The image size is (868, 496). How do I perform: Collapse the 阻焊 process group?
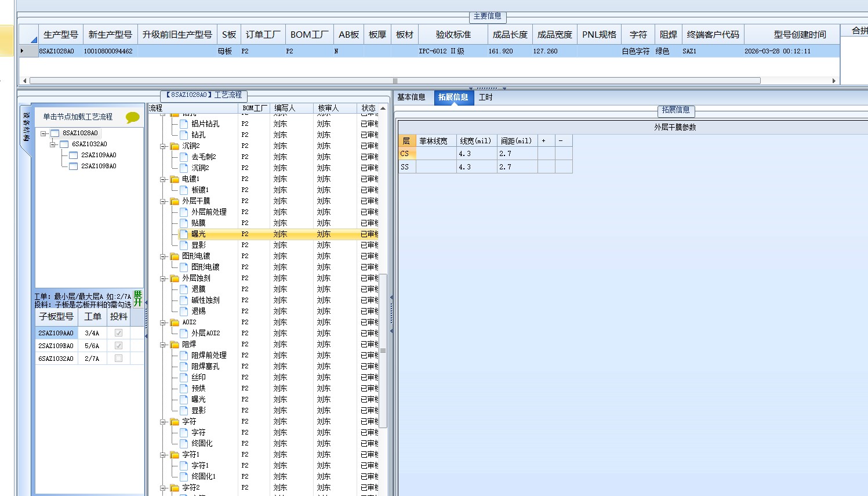tap(164, 345)
